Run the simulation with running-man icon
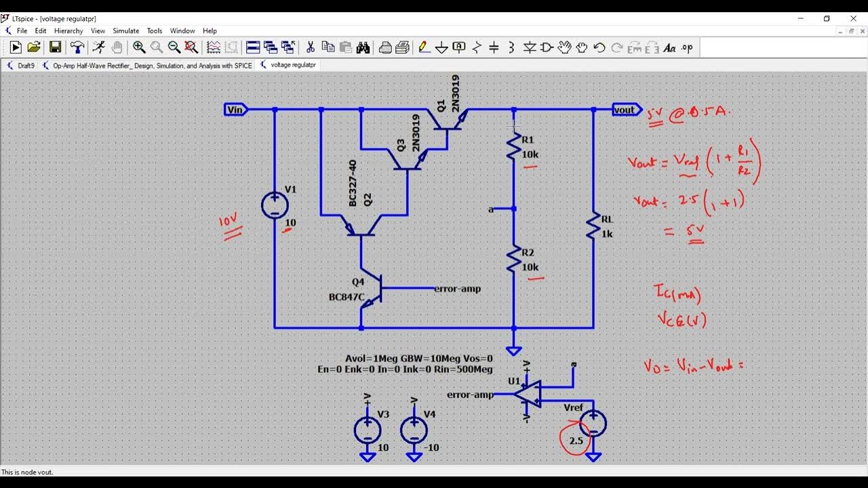This screenshot has height=488, width=868. coord(99,47)
